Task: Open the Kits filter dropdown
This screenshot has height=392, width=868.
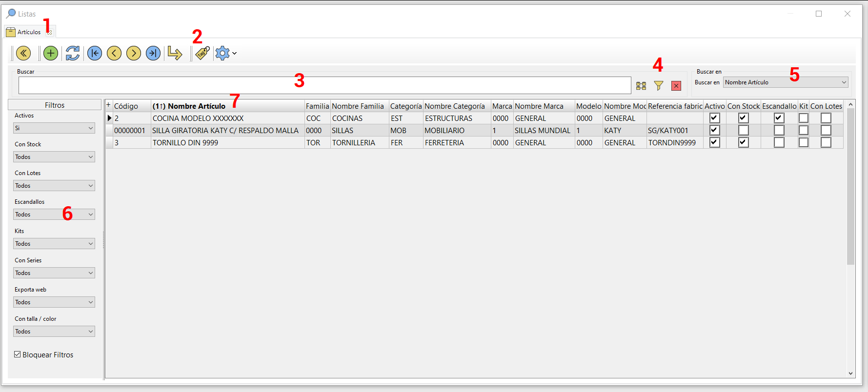Action: point(54,244)
